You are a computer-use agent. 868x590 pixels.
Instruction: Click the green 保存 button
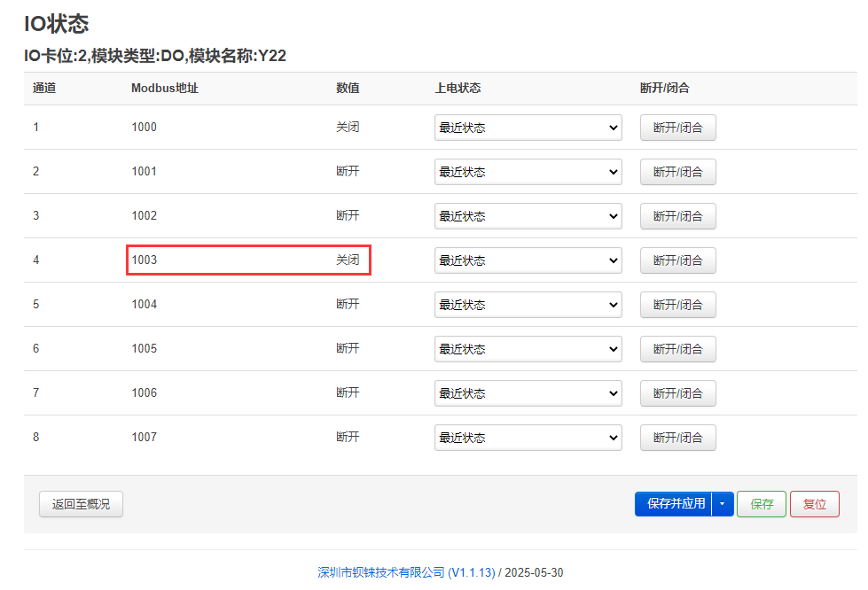761,504
